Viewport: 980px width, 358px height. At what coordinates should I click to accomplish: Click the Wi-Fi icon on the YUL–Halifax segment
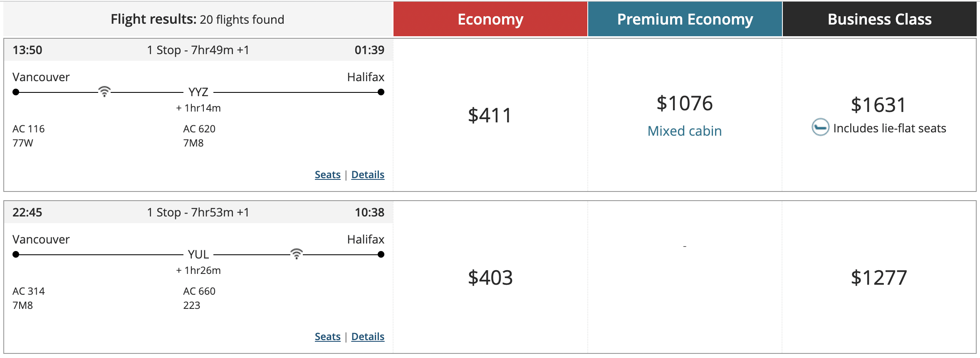click(x=296, y=254)
